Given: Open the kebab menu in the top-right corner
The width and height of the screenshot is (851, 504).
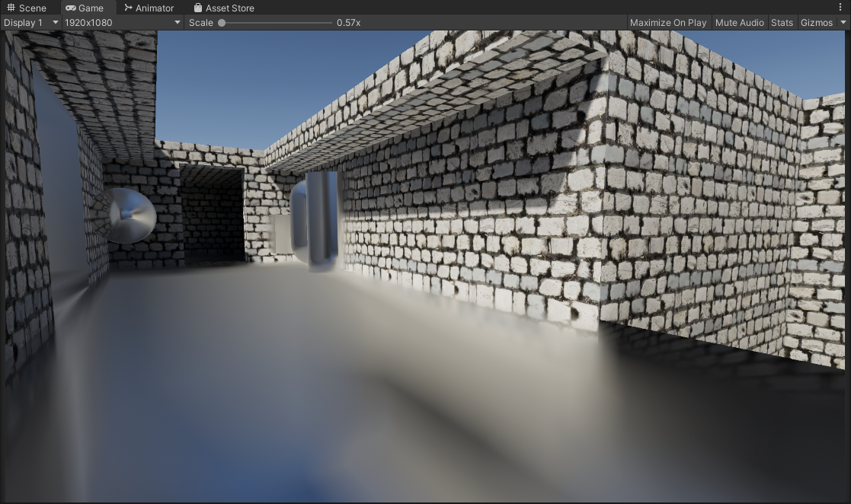Looking at the screenshot, I should pyautogui.click(x=842, y=7).
